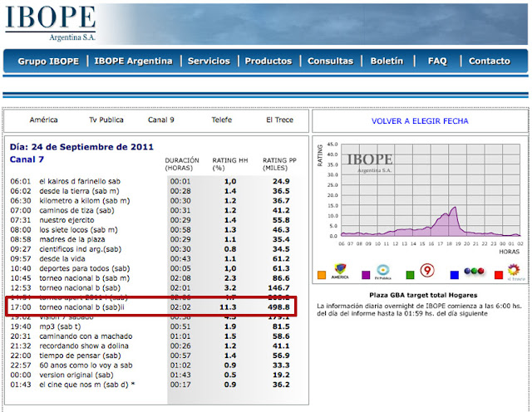This screenshot has height=412, width=532.
Task: Click the rating chart graph
Action: (x=431, y=190)
